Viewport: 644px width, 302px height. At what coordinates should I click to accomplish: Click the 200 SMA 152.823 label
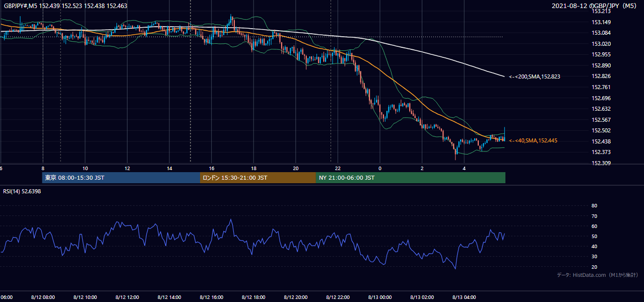click(x=535, y=77)
